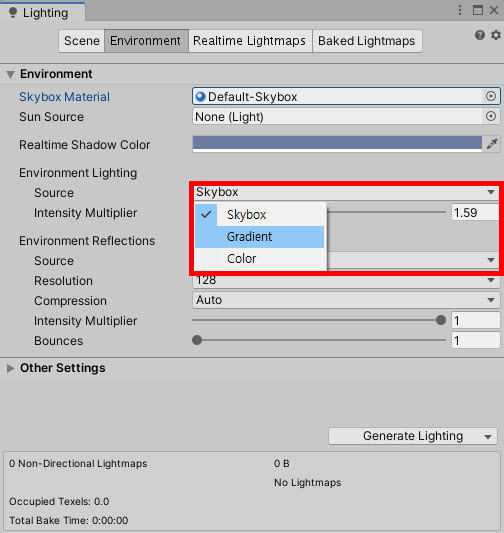Click the Environment Reflections heading
Image resolution: width=504 pixels, height=533 pixels.
click(87, 241)
